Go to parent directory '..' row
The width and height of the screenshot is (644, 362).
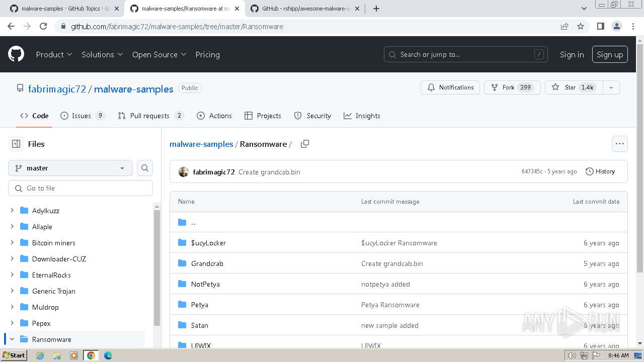398,222
